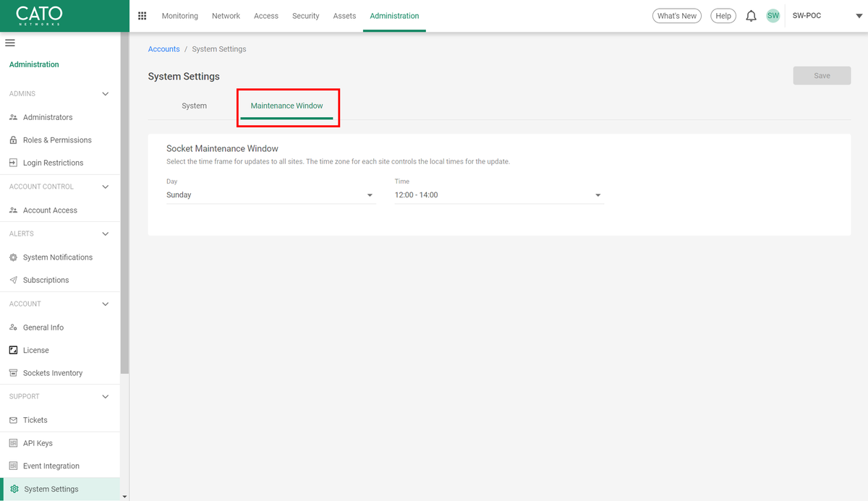Click the SW user avatar

click(773, 16)
